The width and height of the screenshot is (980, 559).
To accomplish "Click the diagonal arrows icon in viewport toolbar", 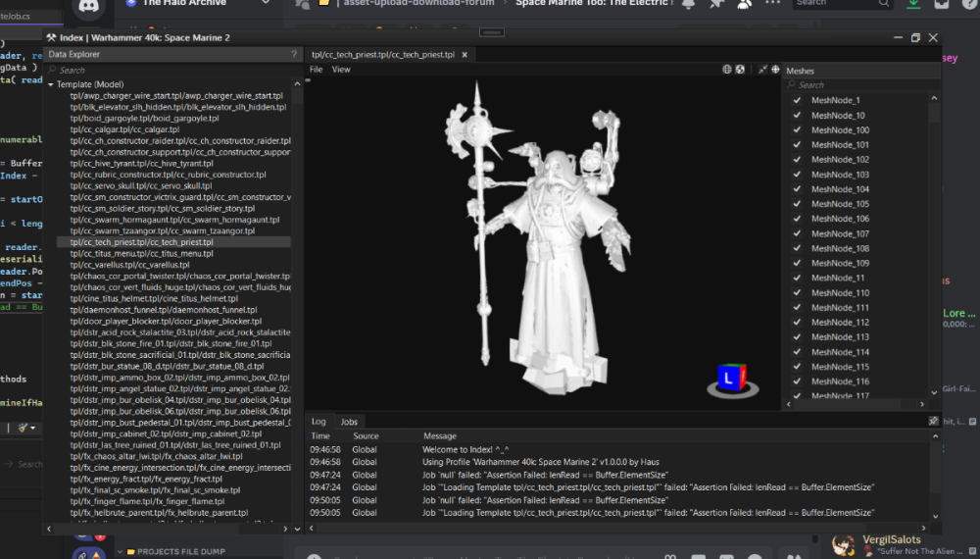I will pyautogui.click(x=761, y=70).
